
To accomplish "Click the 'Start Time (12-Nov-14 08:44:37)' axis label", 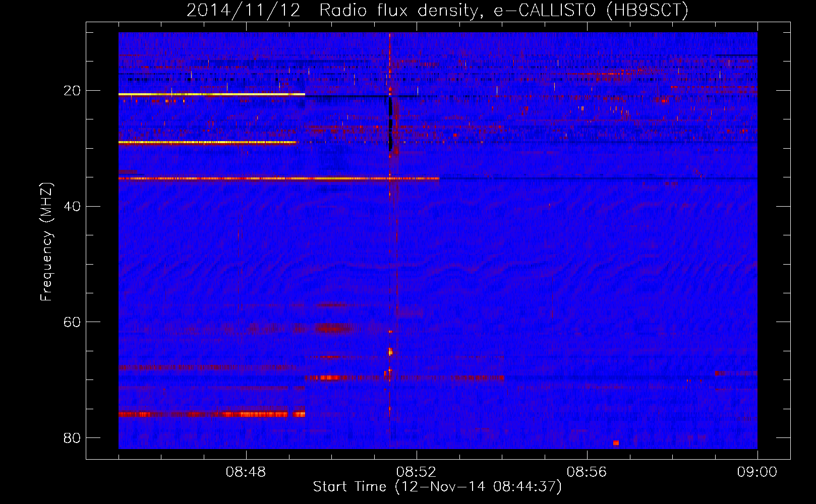I will click(437, 487).
